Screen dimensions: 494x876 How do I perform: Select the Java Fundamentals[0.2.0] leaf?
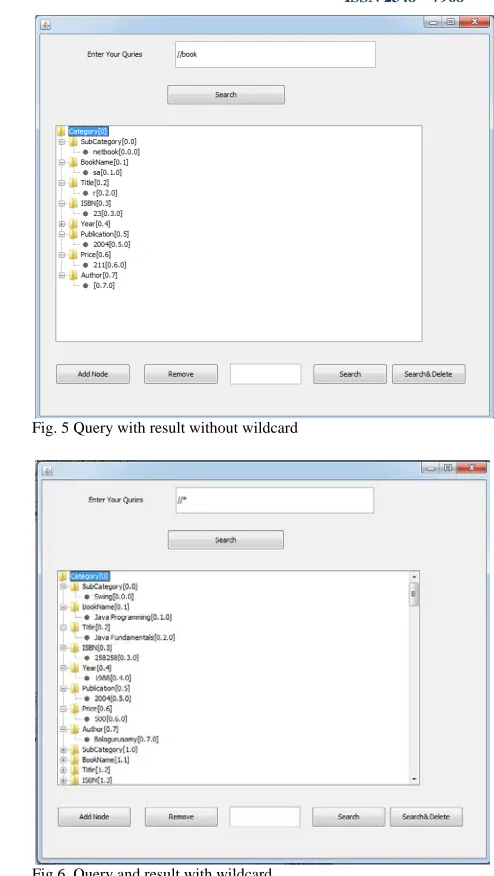[135, 637]
